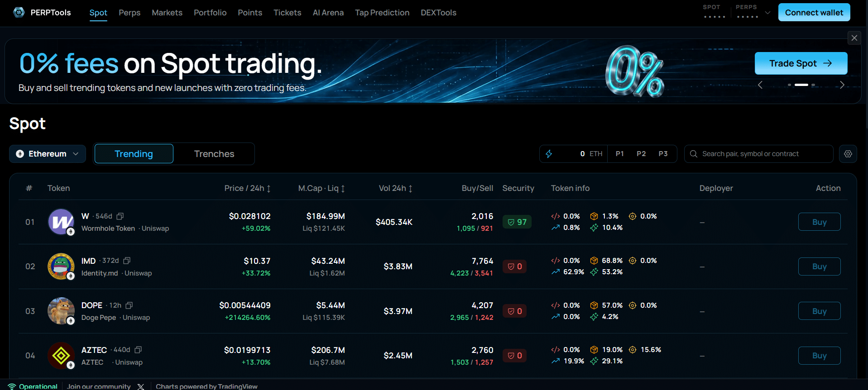Click the IMD security score badge
Viewport: 868px width, 390px height.
514,266
